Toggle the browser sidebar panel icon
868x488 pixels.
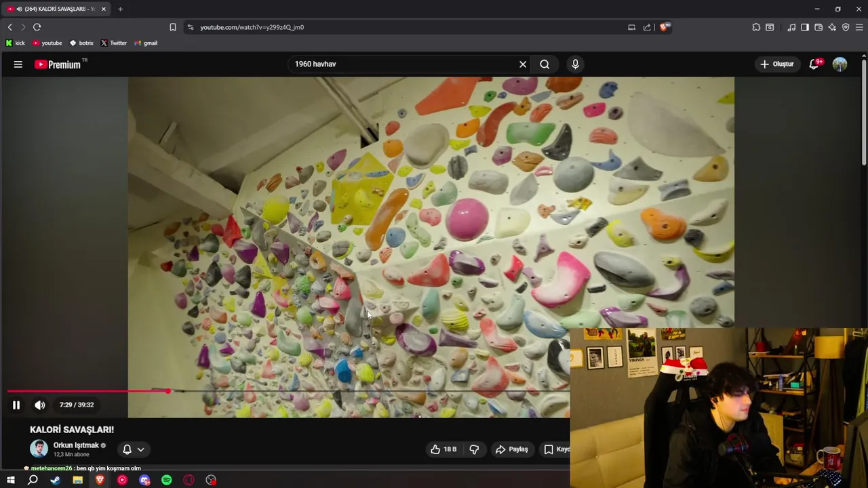[x=805, y=27]
